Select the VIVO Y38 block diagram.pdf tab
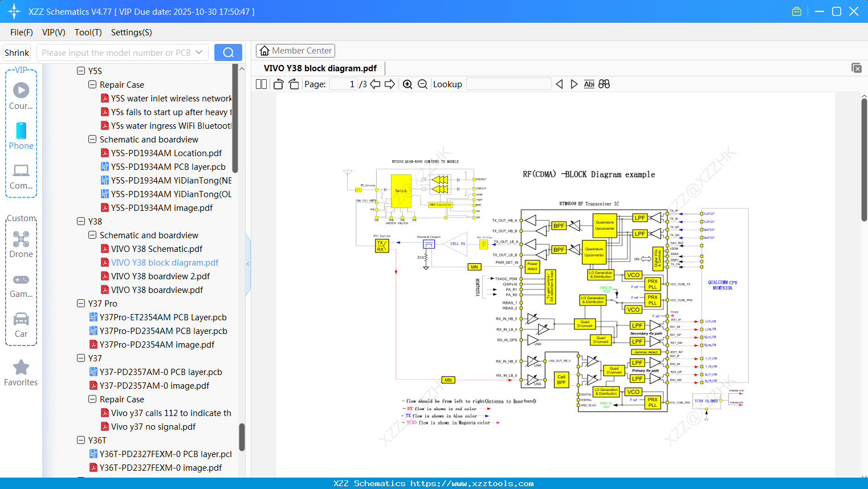The width and height of the screenshot is (868, 489). pyautogui.click(x=320, y=68)
